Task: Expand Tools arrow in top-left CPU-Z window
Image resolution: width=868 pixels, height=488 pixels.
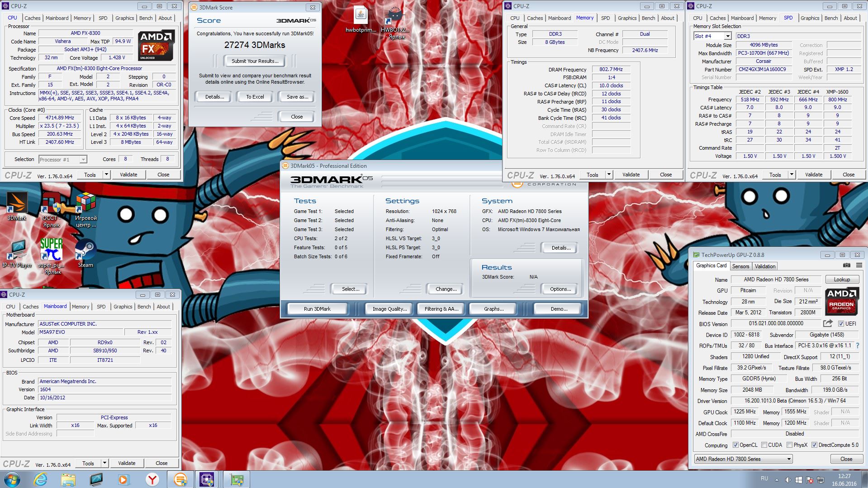Action: (x=106, y=175)
